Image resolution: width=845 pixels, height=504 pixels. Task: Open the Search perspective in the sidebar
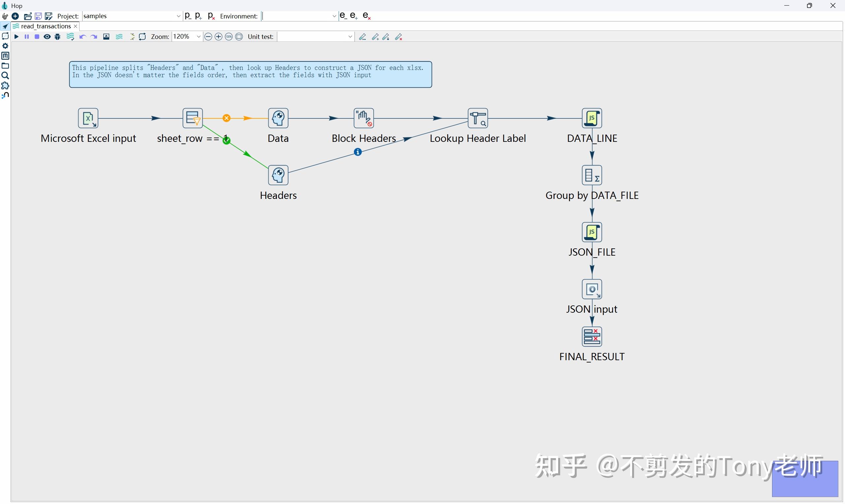5,76
